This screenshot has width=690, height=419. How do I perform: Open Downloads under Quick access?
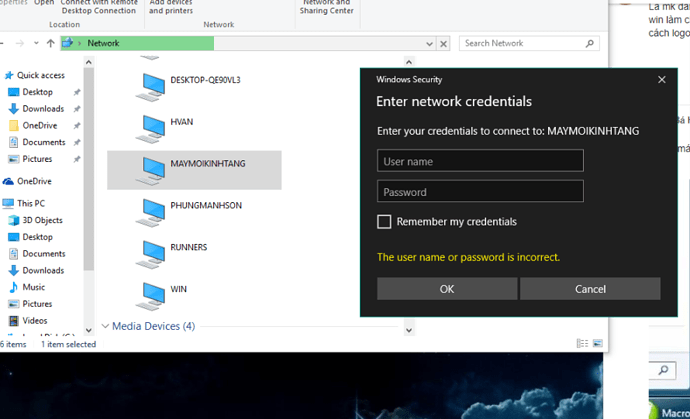point(43,109)
